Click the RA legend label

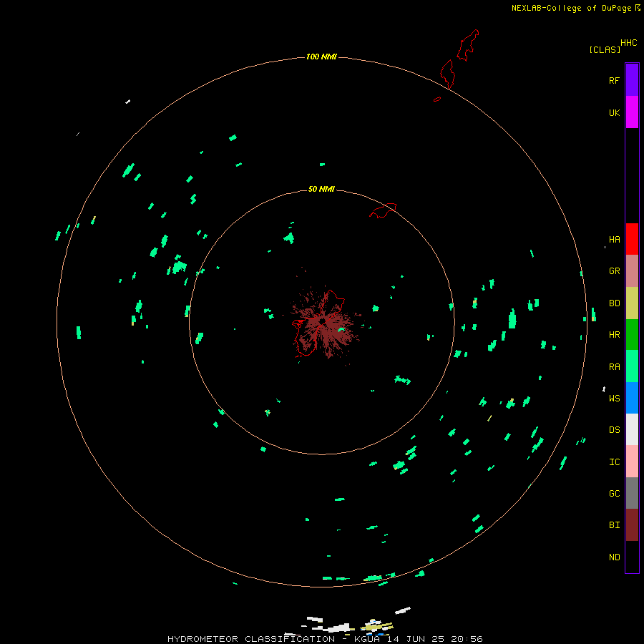tap(614, 367)
